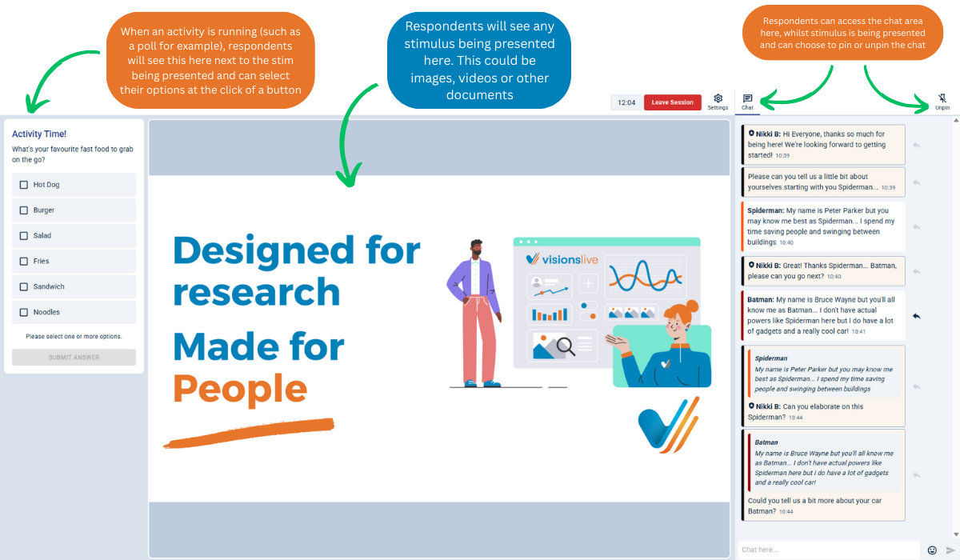Check the Hot Dog option
This screenshot has width=960, height=560.
24,185
